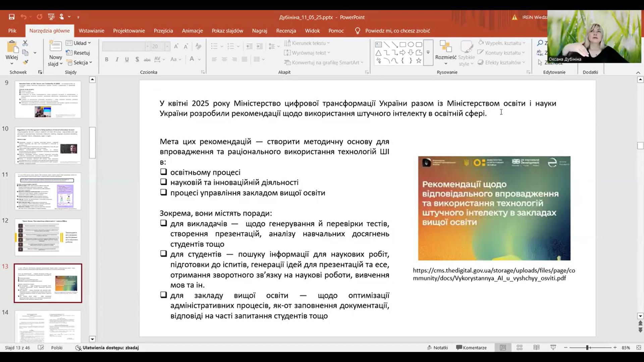Image resolution: width=644 pixels, height=362 pixels.
Task: Open slide sorter view in status bar
Action: click(x=520, y=348)
